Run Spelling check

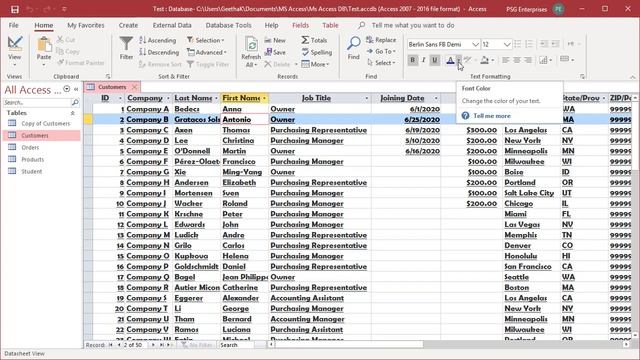317,52
